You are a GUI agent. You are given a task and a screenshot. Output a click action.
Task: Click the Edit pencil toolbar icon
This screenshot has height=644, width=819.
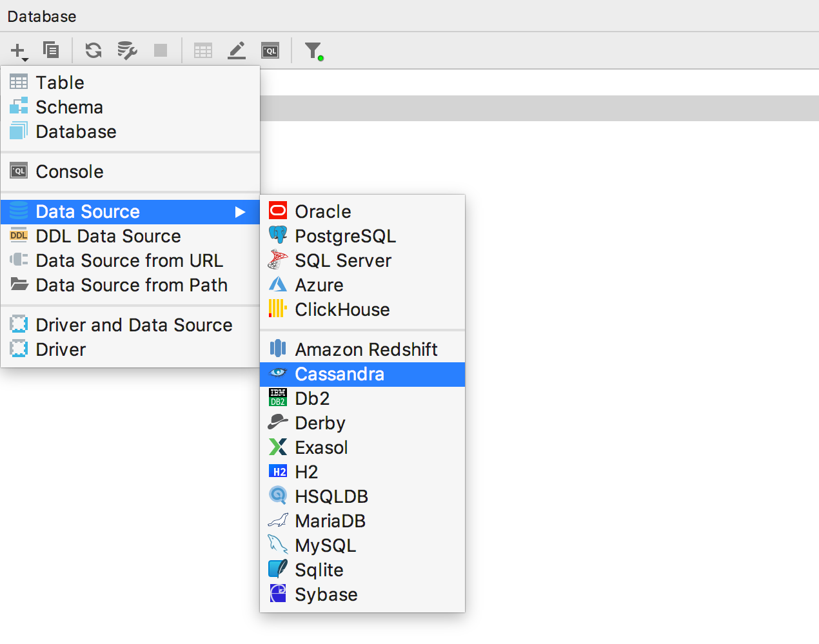[x=237, y=50]
